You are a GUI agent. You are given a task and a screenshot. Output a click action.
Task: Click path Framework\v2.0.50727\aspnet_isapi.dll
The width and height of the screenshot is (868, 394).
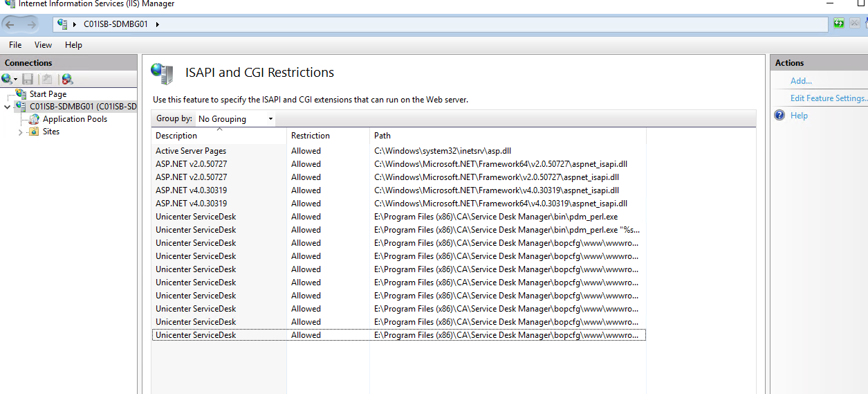point(497,177)
